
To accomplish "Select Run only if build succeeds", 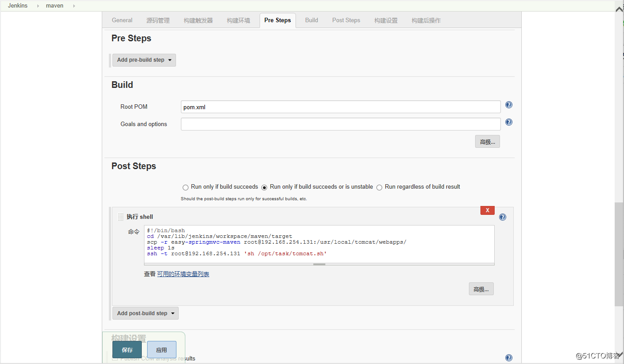I will [x=185, y=187].
